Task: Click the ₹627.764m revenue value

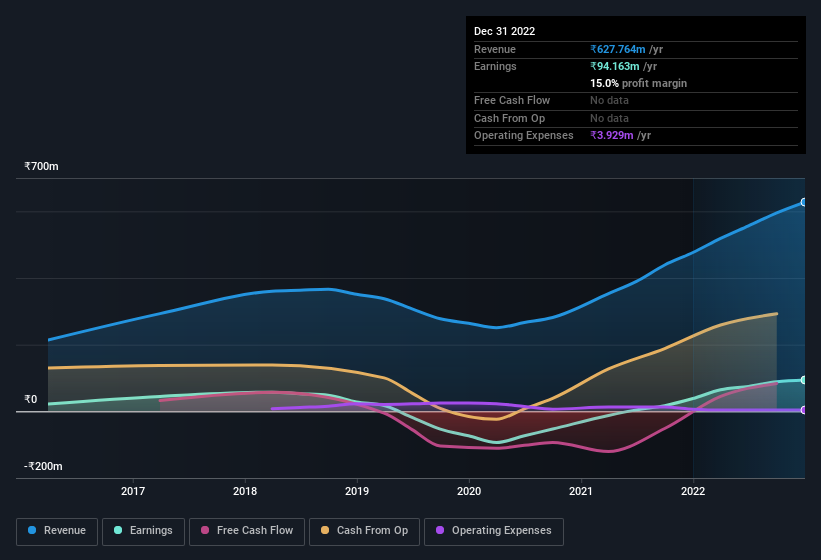Action: [618, 49]
